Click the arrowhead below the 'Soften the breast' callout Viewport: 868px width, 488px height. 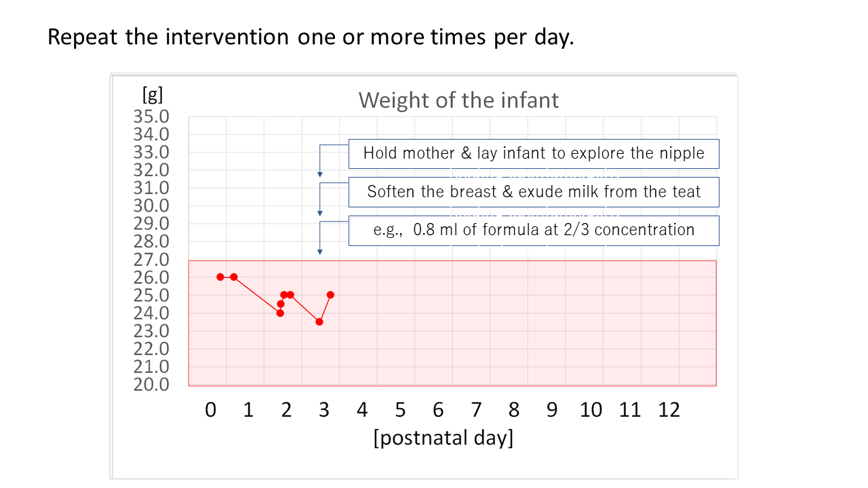click(320, 213)
